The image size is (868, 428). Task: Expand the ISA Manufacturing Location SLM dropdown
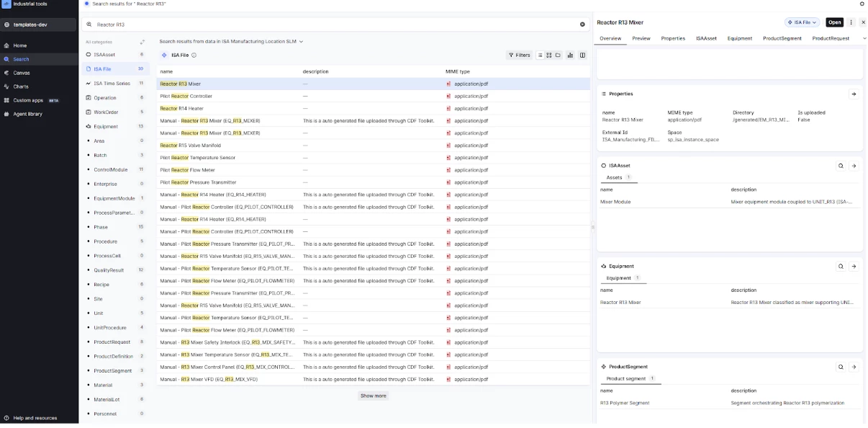(x=301, y=42)
